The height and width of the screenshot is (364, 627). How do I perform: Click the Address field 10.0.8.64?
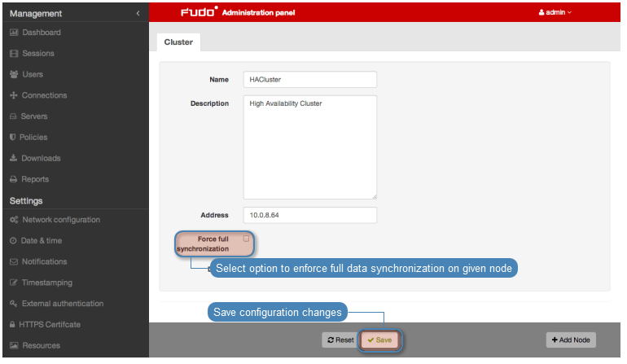[x=310, y=215]
